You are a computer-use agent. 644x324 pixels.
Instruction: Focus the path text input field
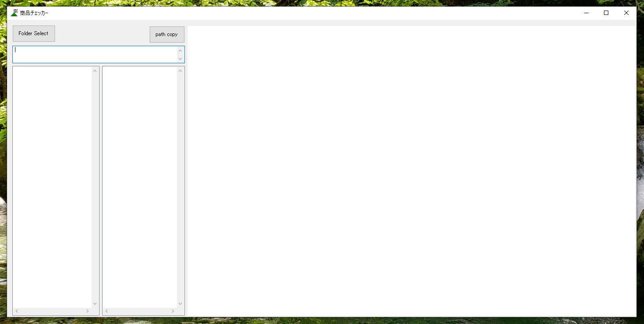pyautogui.click(x=95, y=55)
